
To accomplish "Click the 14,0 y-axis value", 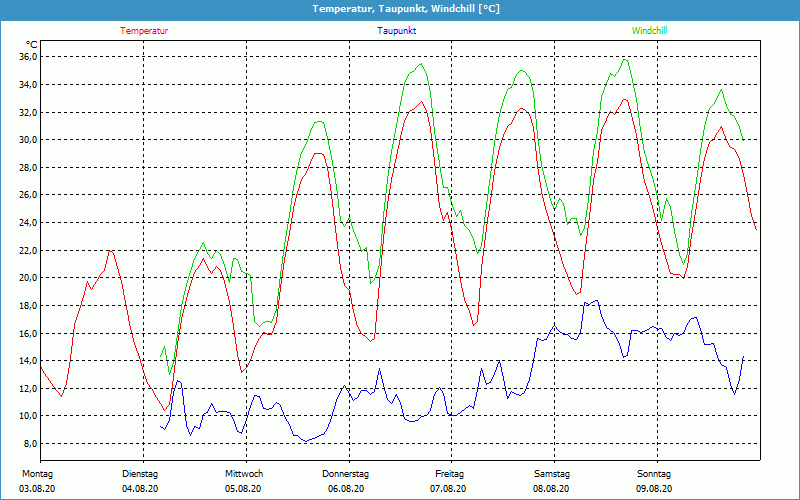I will click(28, 361).
